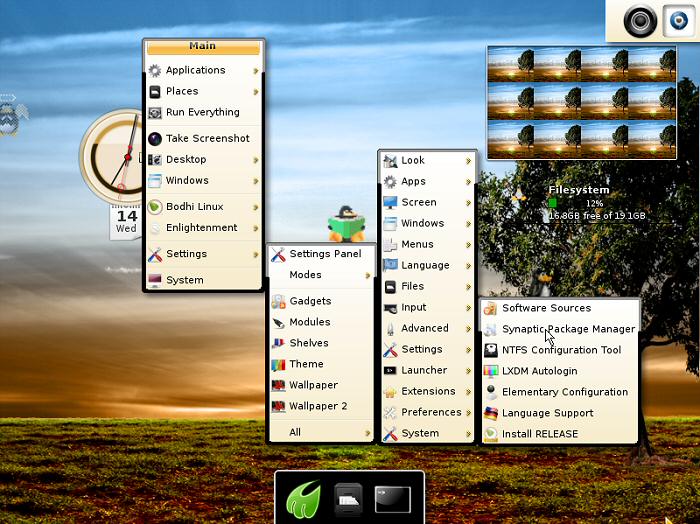Click the calendar date showing 14 Wed
The image size is (700, 524).
[x=127, y=222]
